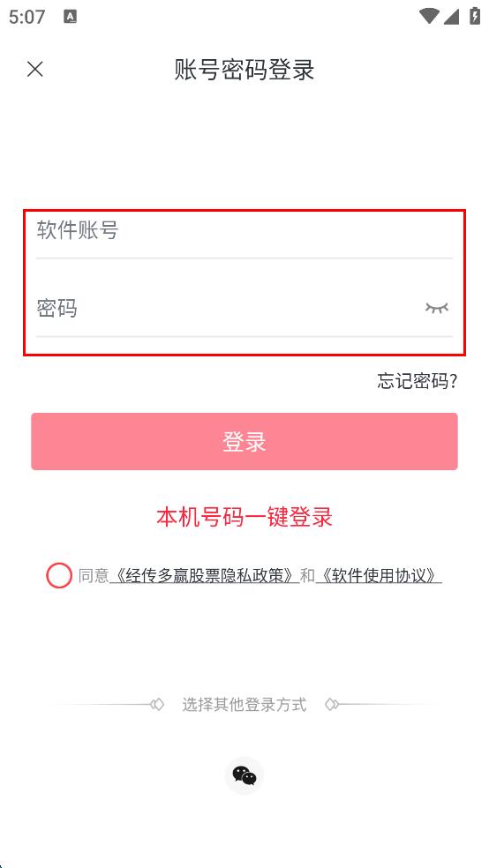Tap the WeChat login icon
This screenshot has width=489, height=868.
pos(244,775)
